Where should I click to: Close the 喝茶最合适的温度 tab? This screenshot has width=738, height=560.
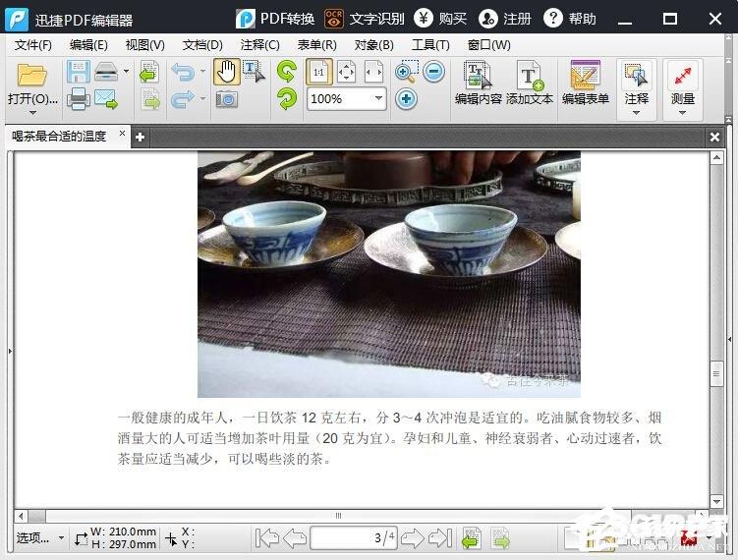coord(122,134)
